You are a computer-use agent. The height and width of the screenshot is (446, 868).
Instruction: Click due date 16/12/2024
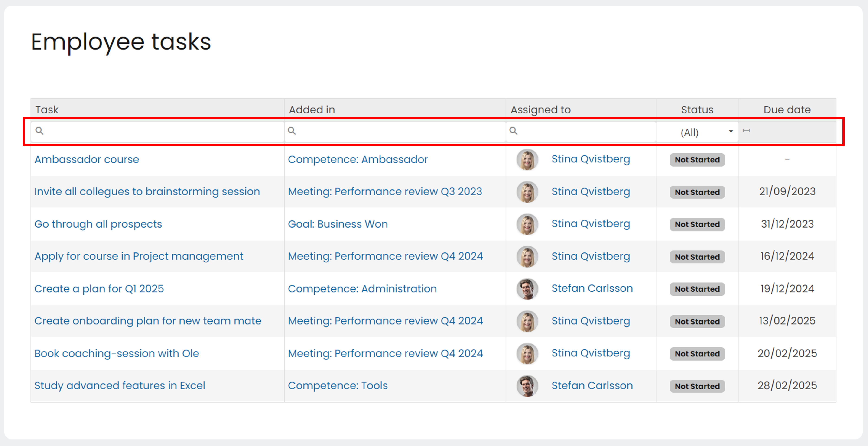(x=787, y=256)
